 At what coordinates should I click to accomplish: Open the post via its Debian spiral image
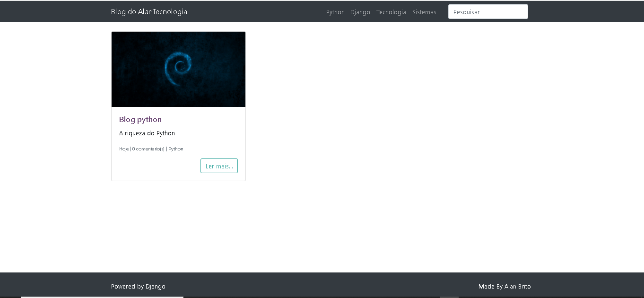click(178, 69)
